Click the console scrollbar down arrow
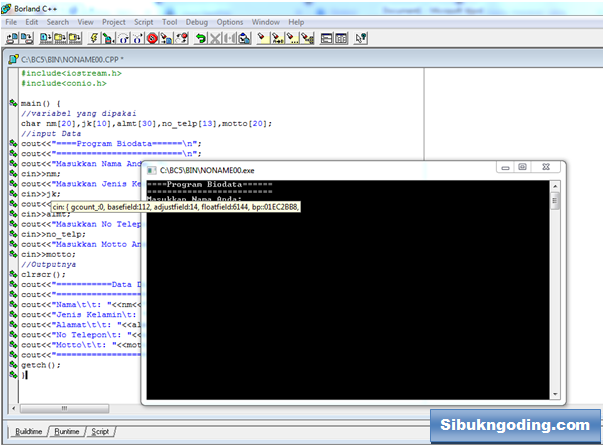The width and height of the screenshot is (604, 445). pos(555,394)
